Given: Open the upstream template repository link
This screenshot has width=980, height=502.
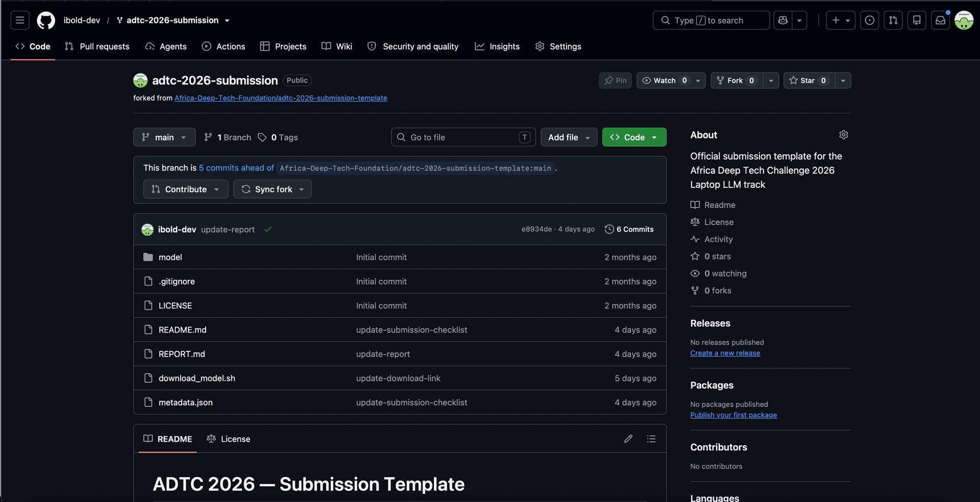Looking at the screenshot, I should 281,98.
